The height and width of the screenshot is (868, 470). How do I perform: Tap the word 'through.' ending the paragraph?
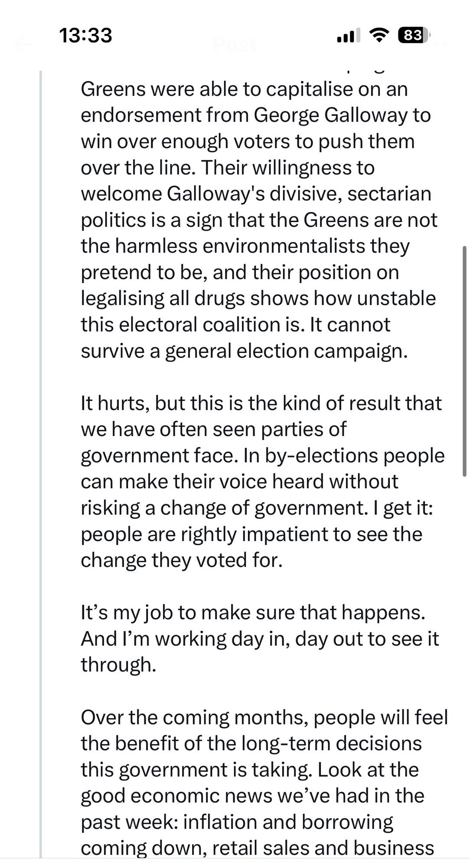pyautogui.click(x=118, y=665)
